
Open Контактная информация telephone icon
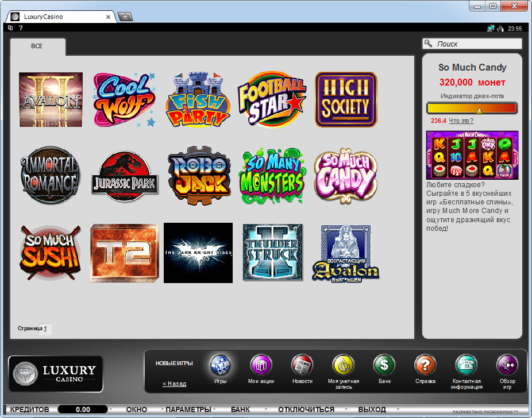(x=466, y=365)
